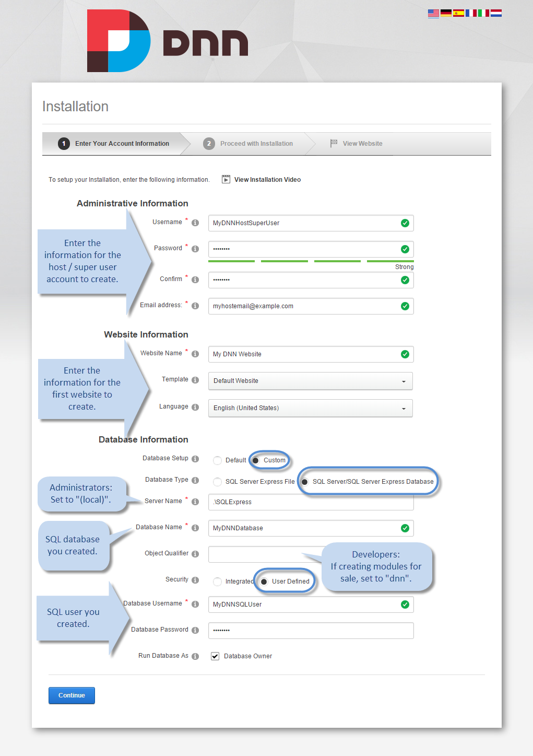
Task: Click the Strong password strength label
Action: tap(404, 267)
